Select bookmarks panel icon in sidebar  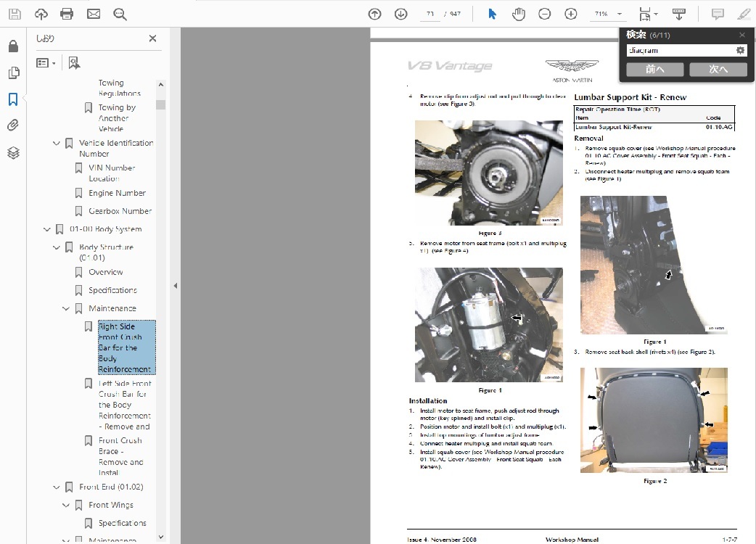pyautogui.click(x=14, y=99)
